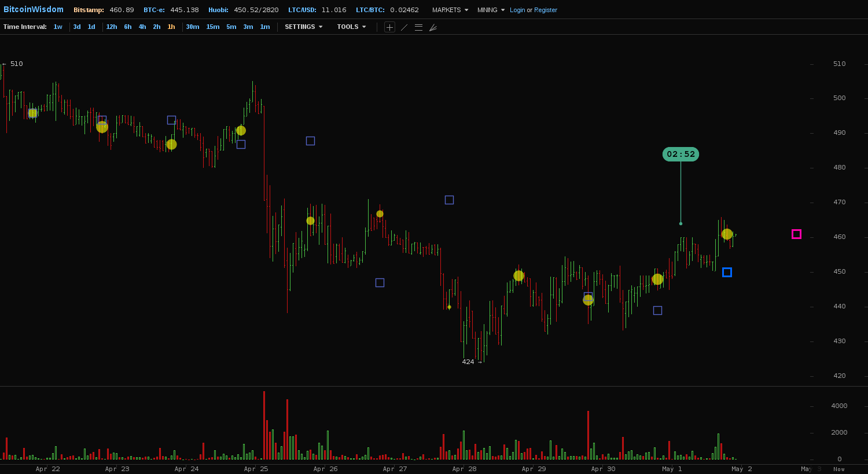Select the trend line drawing tool
868x474 pixels.
404,27
